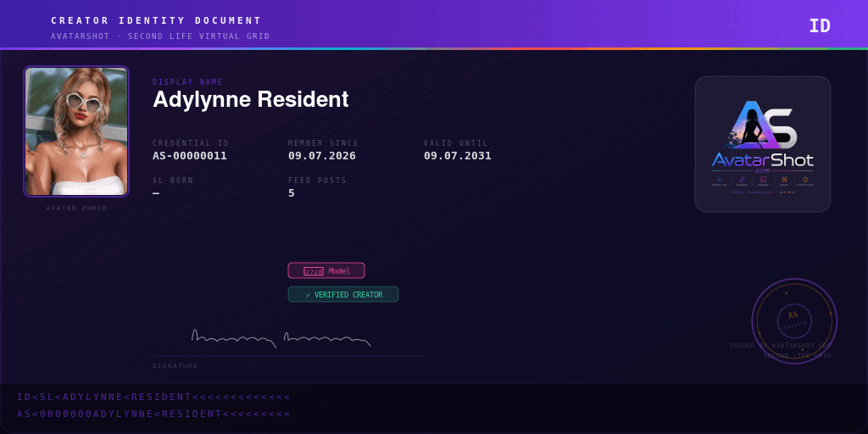
Task: Click the "SECOND LIFE GRID" text by the stamp
Action: (x=798, y=355)
